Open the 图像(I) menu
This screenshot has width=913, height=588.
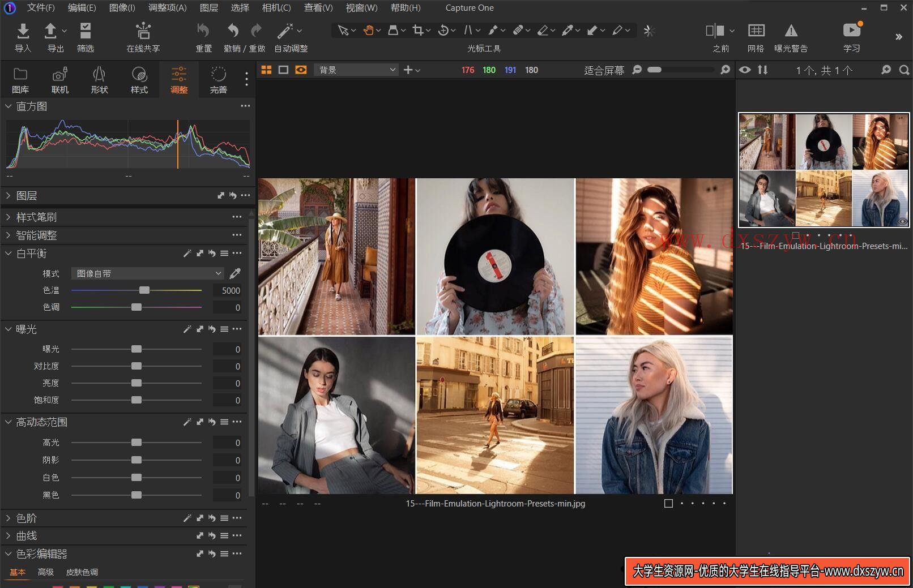122,8
